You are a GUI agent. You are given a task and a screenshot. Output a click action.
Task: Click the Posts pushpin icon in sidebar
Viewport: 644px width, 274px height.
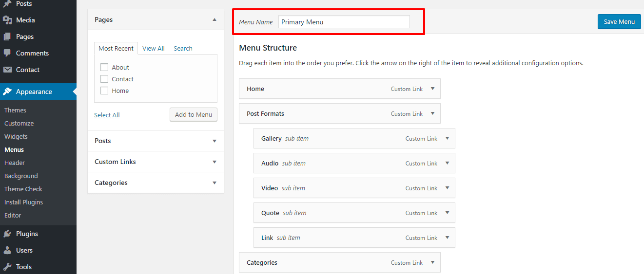pyautogui.click(x=7, y=4)
